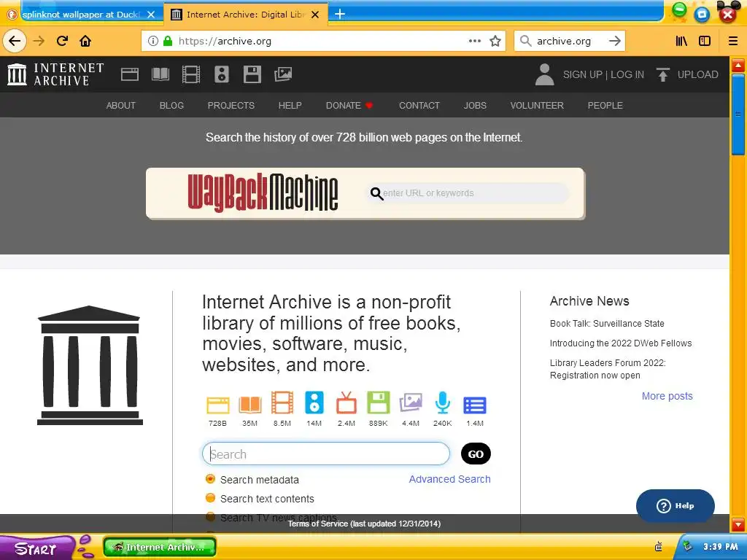Read the Book Talk: Surveillance State post

click(x=607, y=323)
